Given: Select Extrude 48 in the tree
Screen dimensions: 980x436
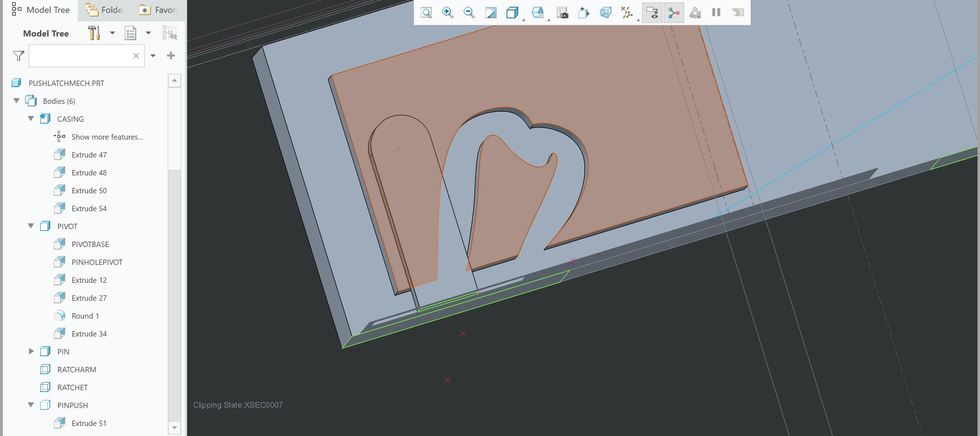Looking at the screenshot, I should [x=89, y=173].
